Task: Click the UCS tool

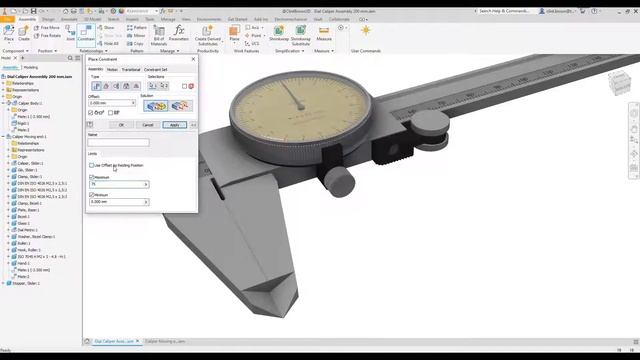Action: (x=252, y=44)
